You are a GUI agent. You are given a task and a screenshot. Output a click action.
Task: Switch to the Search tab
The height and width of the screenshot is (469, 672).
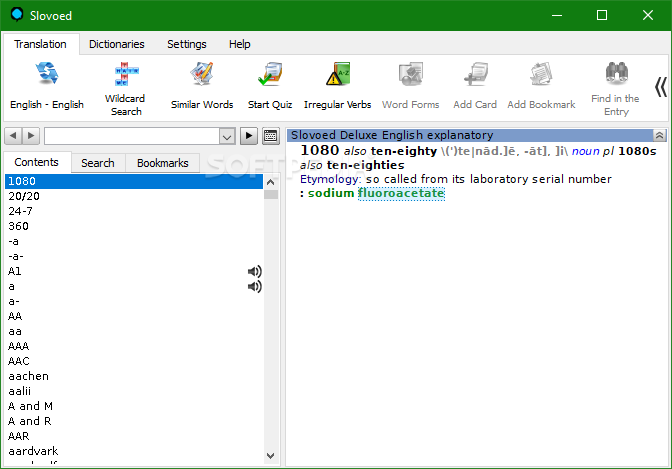[x=98, y=163]
